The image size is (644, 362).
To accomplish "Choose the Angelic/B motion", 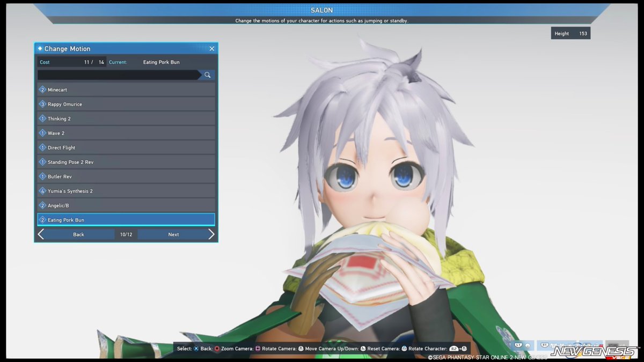I will pos(126,205).
